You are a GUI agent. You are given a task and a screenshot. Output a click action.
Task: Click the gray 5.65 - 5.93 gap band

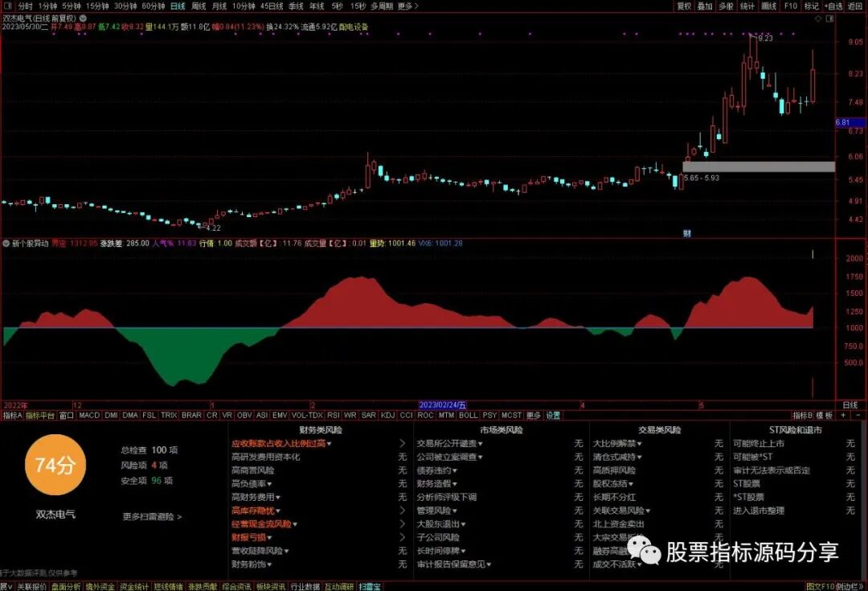[759, 166]
